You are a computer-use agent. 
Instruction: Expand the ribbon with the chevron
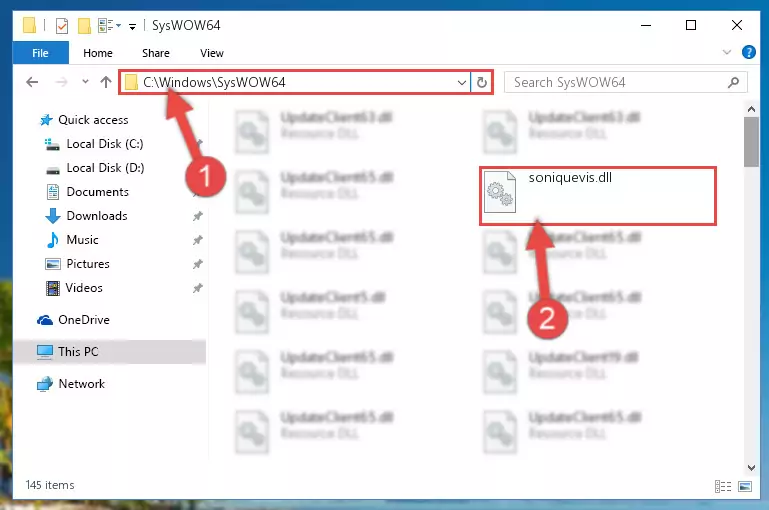(x=727, y=52)
